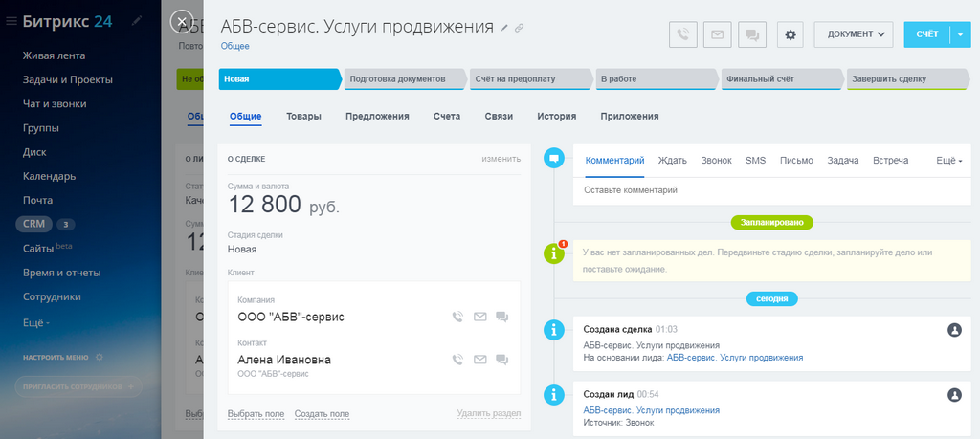The height and width of the screenshot is (439, 980).
Task: Chat with company ООО "АБВ"-сервис icon
Action: [x=501, y=317]
